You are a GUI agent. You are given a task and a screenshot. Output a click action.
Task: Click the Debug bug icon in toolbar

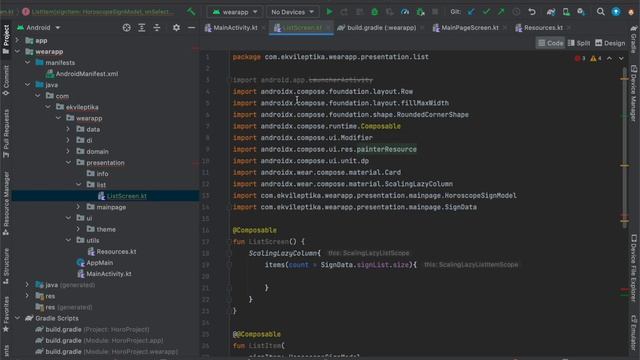(x=374, y=12)
